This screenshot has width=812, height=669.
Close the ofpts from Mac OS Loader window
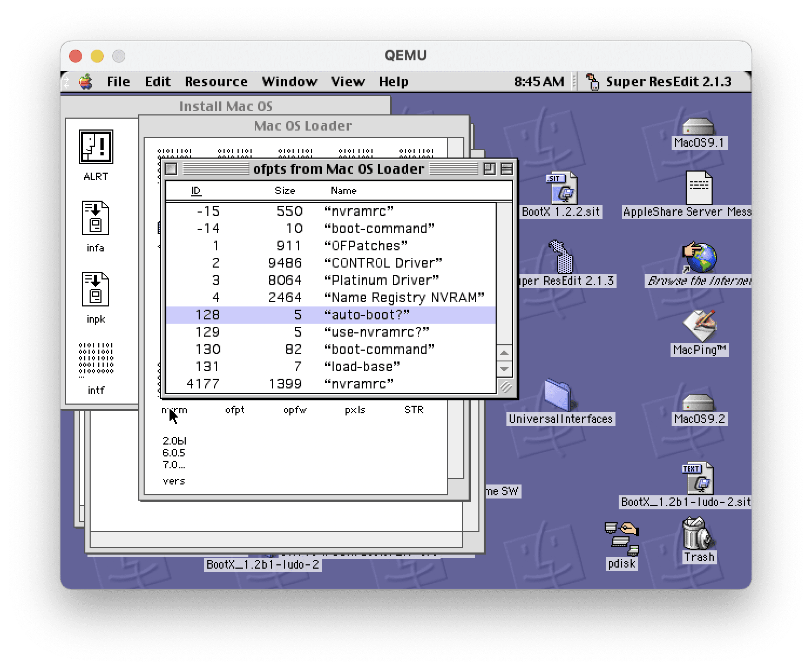point(171,169)
